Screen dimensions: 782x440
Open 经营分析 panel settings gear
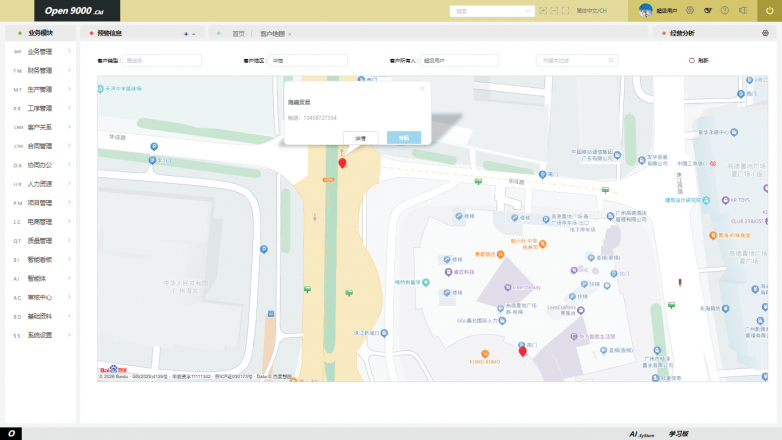[x=765, y=33]
